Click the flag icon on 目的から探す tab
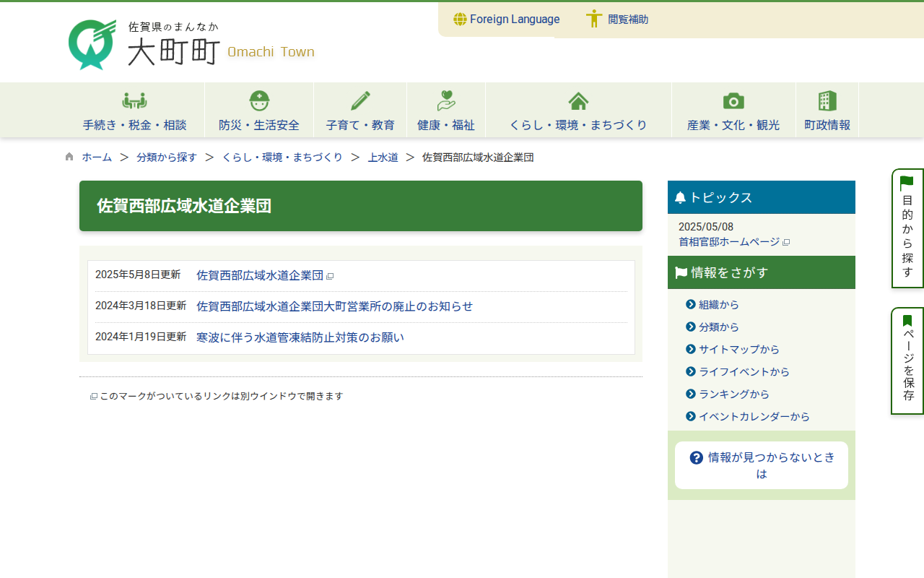The image size is (924, 578). click(907, 184)
